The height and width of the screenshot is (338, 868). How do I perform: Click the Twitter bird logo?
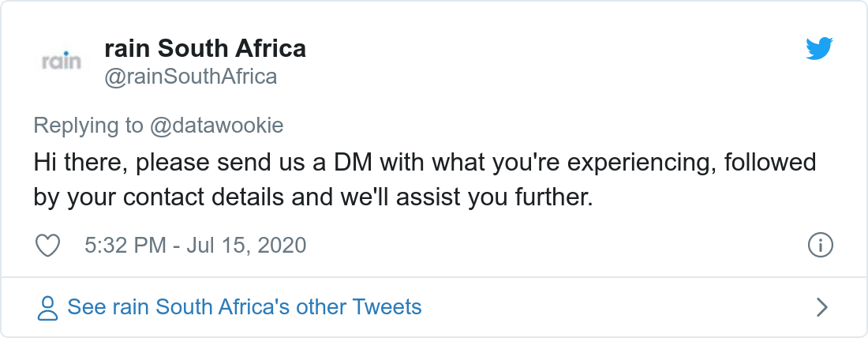(x=819, y=50)
